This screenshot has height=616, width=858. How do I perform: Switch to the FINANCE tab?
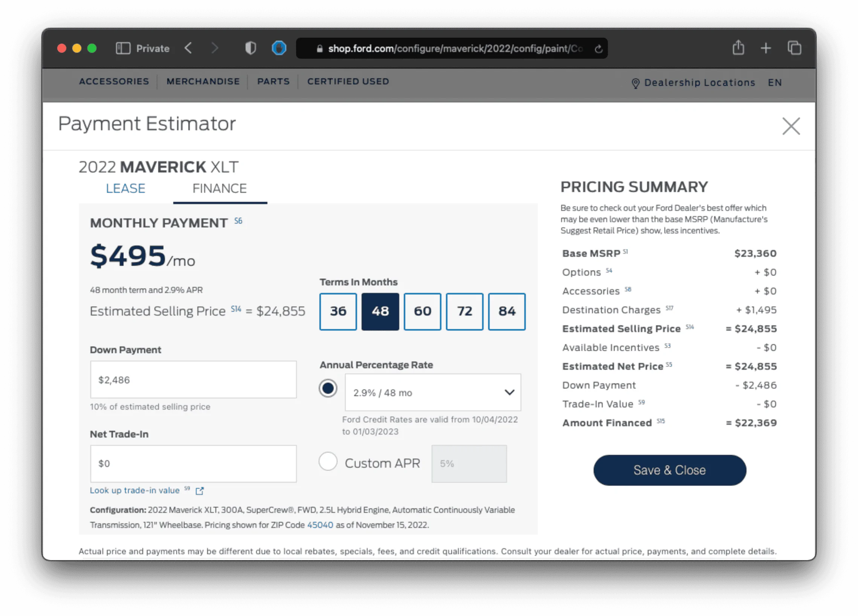220,188
